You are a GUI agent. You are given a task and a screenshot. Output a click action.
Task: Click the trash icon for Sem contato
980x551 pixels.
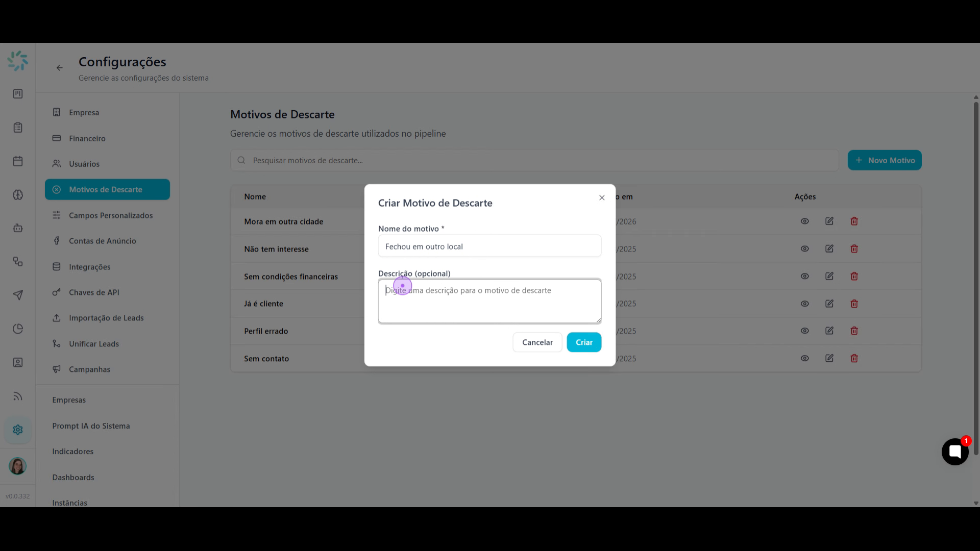pyautogui.click(x=854, y=358)
